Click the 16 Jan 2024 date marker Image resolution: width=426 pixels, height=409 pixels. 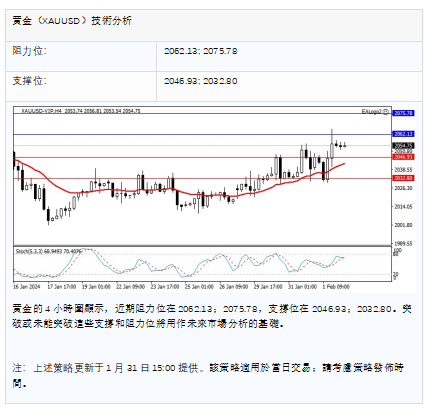27,286
